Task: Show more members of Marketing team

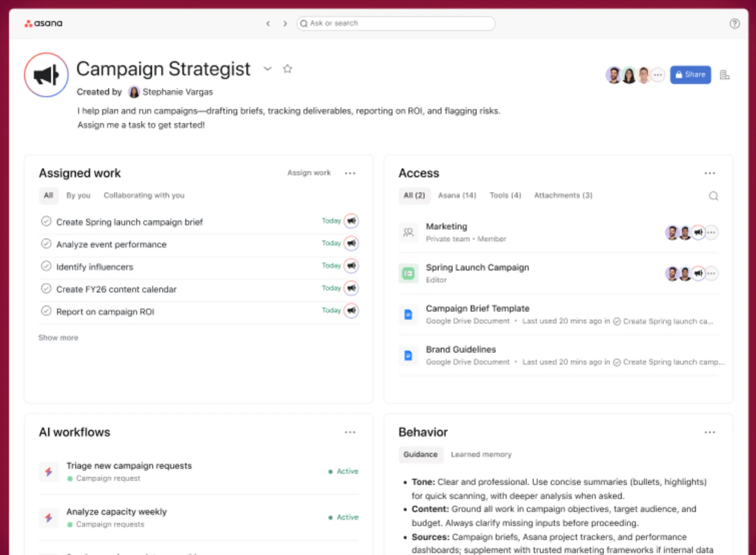Action: coord(711,232)
